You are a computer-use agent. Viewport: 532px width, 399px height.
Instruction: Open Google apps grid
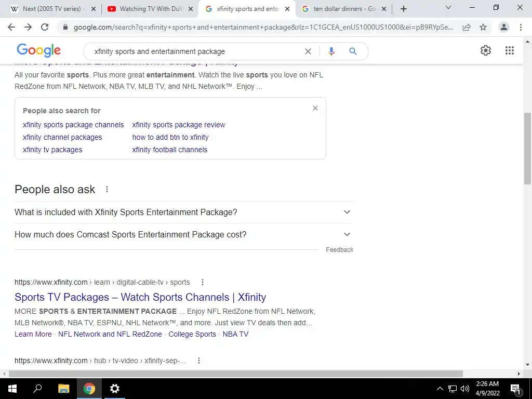[510, 50]
